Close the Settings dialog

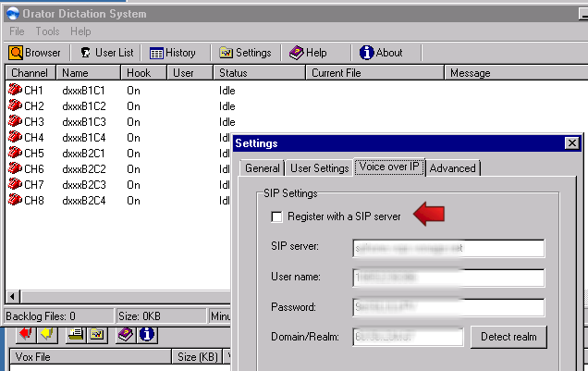point(572,142)
